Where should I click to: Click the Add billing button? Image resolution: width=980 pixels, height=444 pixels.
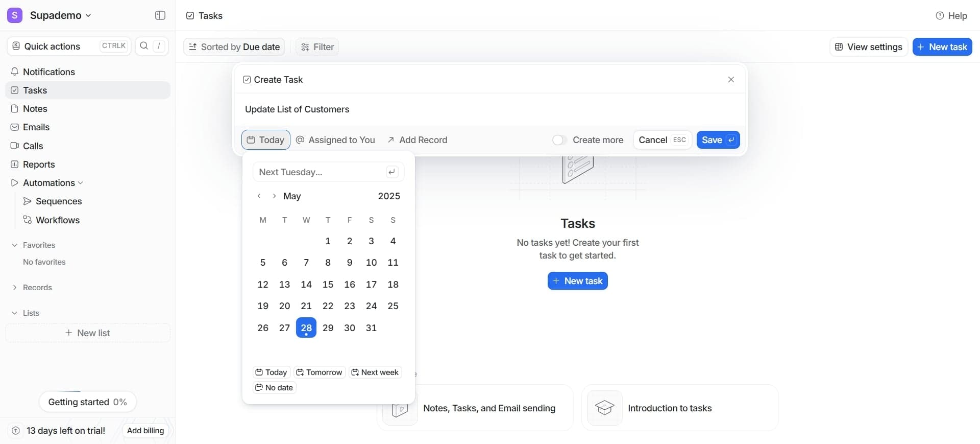(x=145, y=431)
